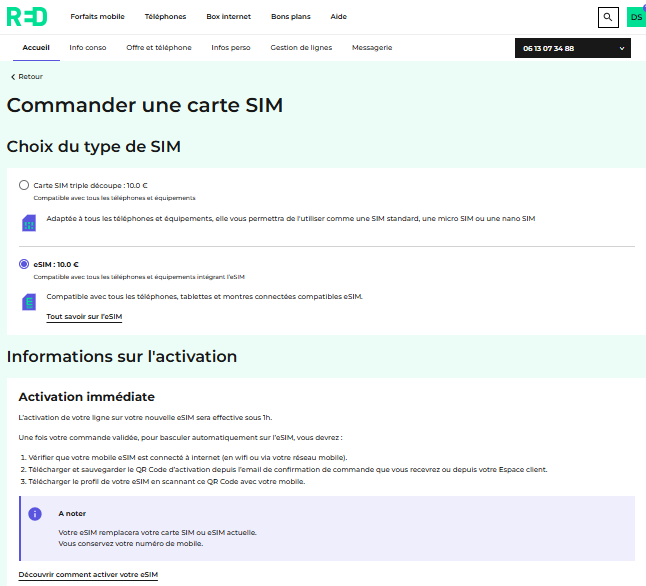Open the Forfaits mobile menu

(98, 17)
